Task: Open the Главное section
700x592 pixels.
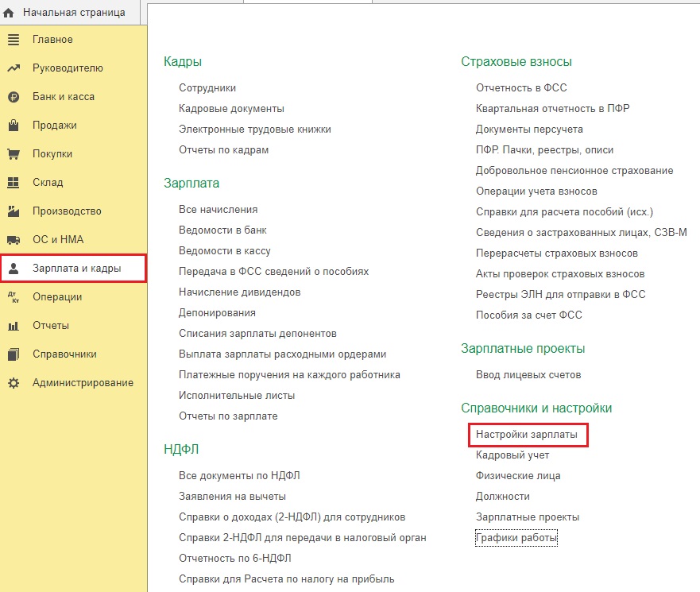Action: (52, 39)
